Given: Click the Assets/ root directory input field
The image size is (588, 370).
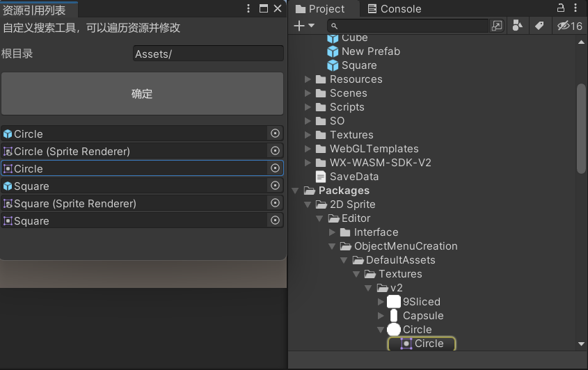Looking at the screenshot, I should (x=208, y=54).
